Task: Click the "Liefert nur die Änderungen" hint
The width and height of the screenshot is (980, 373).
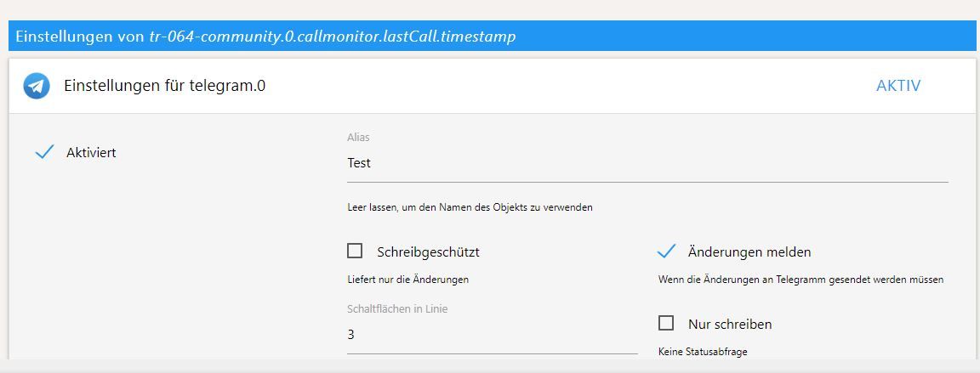Action: [x=407, y=279]
